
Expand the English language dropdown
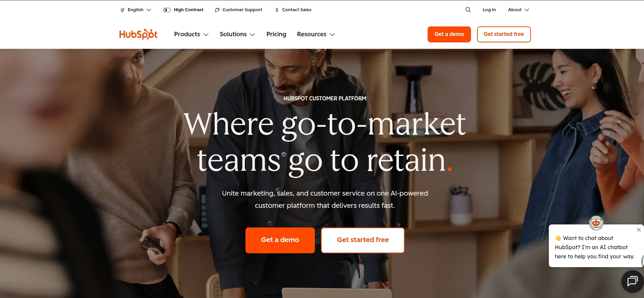click(x=136, y=10)
